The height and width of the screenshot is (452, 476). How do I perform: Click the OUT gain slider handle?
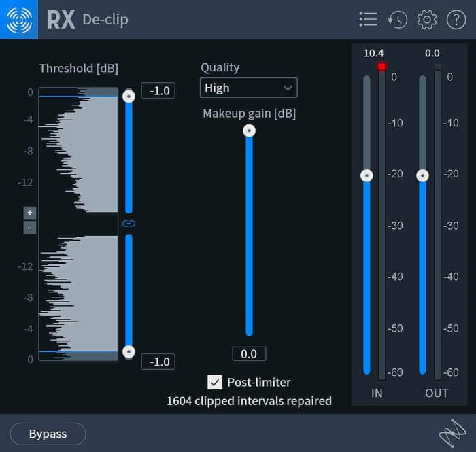pos(422,175)
